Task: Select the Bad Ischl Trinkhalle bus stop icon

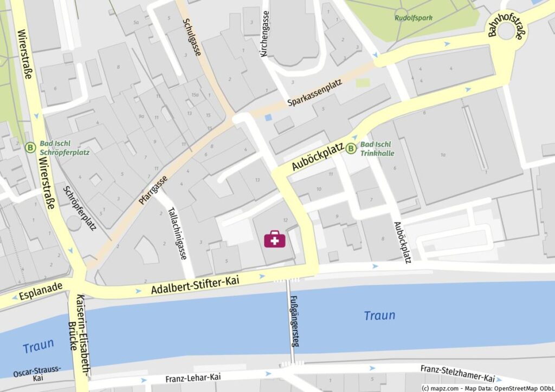Action: (x=351, y=148)
